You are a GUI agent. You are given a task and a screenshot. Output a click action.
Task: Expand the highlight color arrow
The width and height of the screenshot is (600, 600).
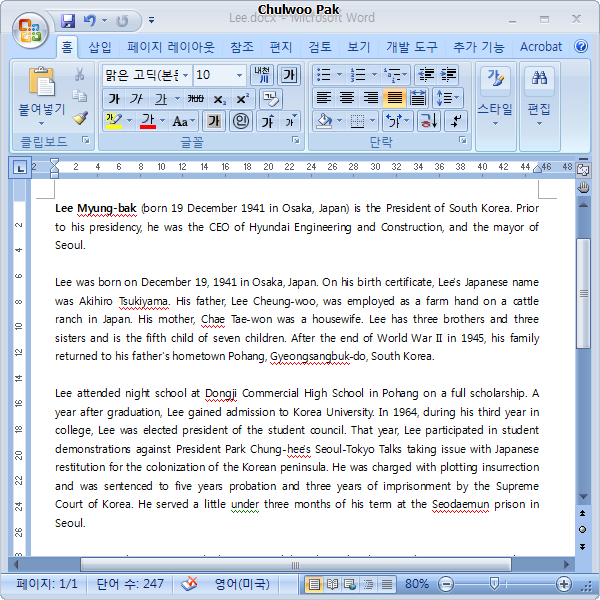(x=129, y=121)
